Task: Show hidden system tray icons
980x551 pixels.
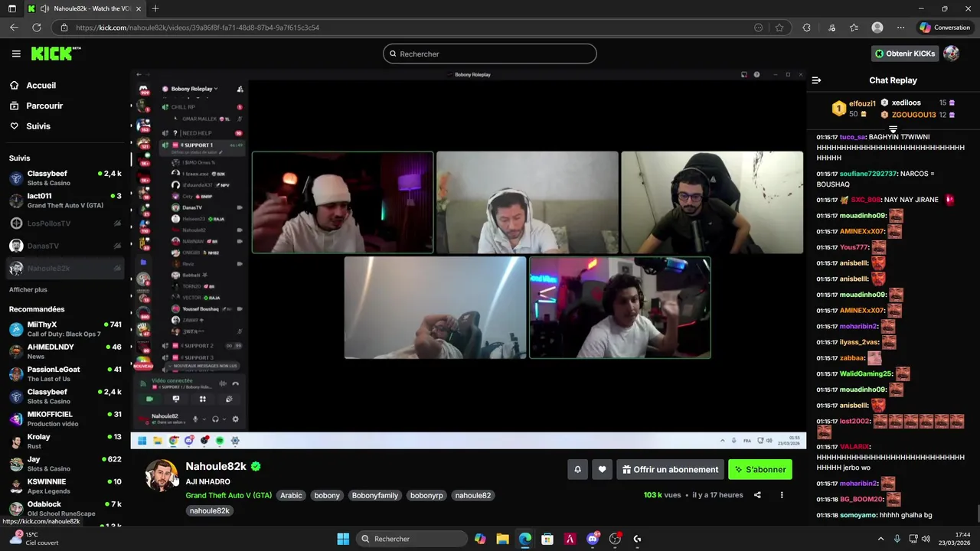Action: pos(880,539)
